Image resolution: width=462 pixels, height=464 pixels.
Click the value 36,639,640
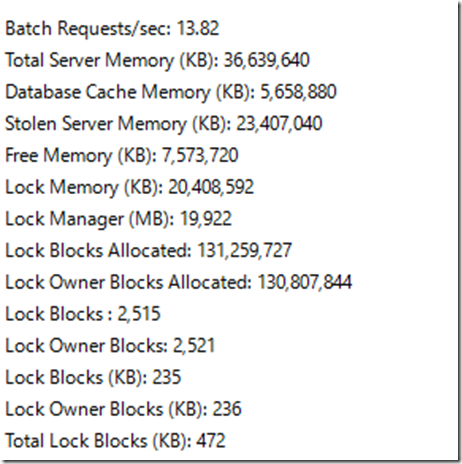coord(266,60)
